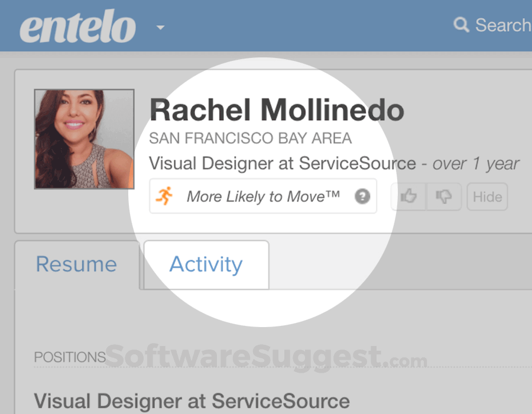Image resolution: width=532 pixels, height=414 pixels.
Task: Toggle the thumbs-up candidate rating
Action: click(409, 196)
